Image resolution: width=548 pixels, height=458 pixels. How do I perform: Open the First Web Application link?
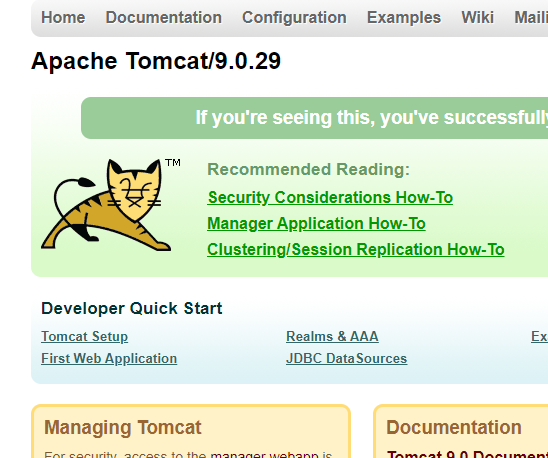109,358
